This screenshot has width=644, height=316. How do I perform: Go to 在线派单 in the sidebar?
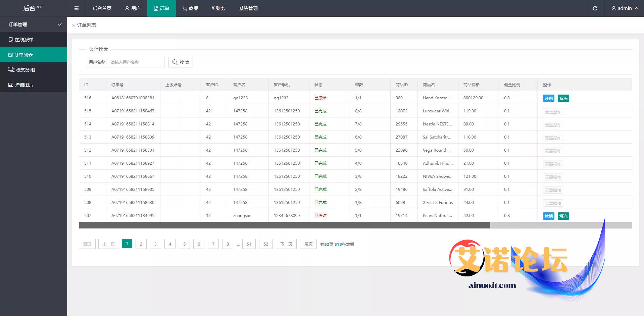34,40
